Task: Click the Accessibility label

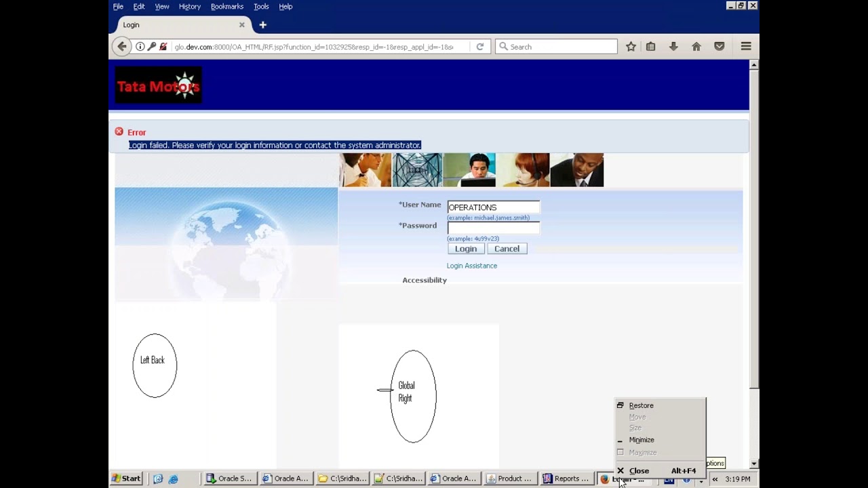Action: 425,280
